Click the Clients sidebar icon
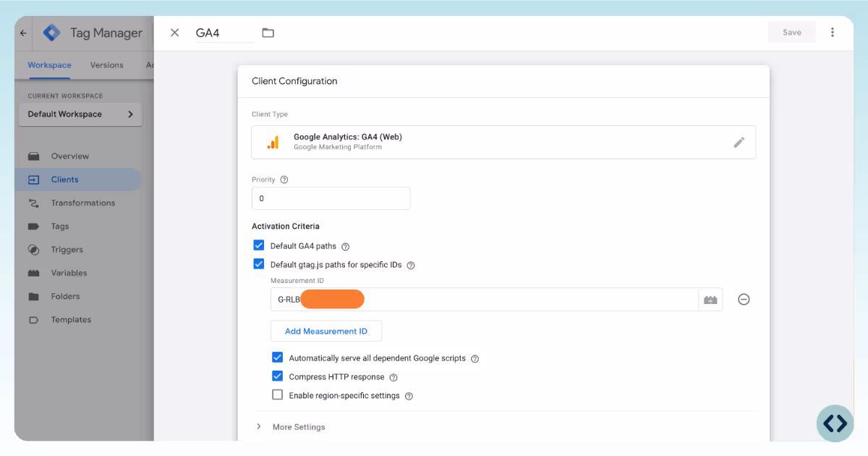868x456 pixels. [33, 180]
